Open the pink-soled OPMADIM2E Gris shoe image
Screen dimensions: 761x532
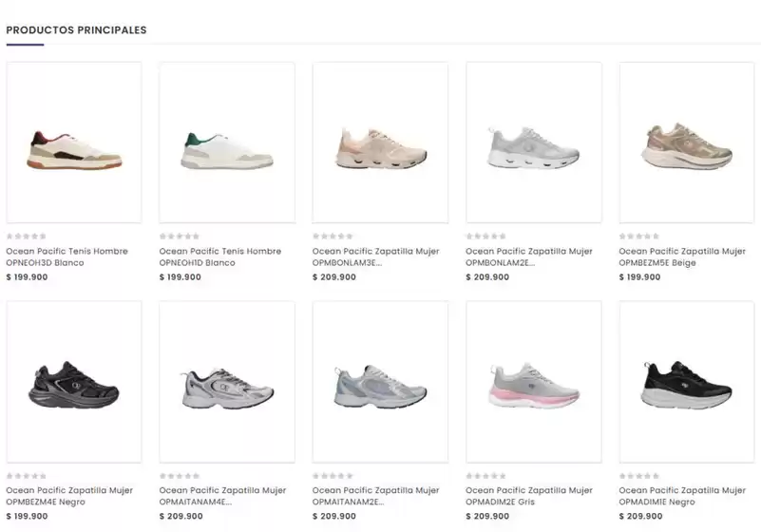tap(534, 382)
